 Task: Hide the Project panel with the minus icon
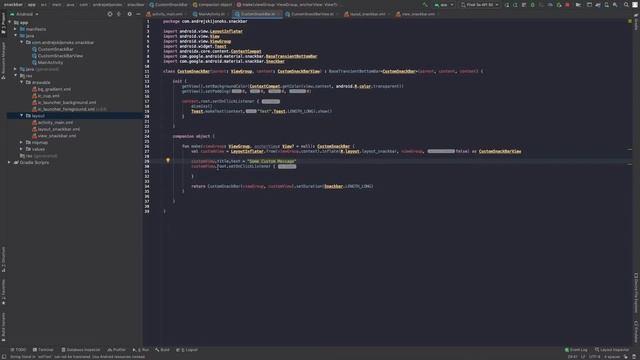[x=138, y=14]
